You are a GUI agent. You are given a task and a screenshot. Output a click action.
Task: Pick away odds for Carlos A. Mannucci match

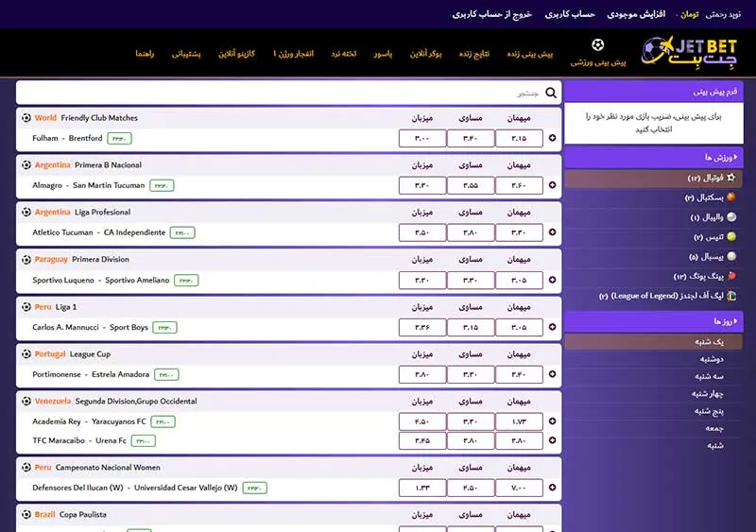click(519, 327)
